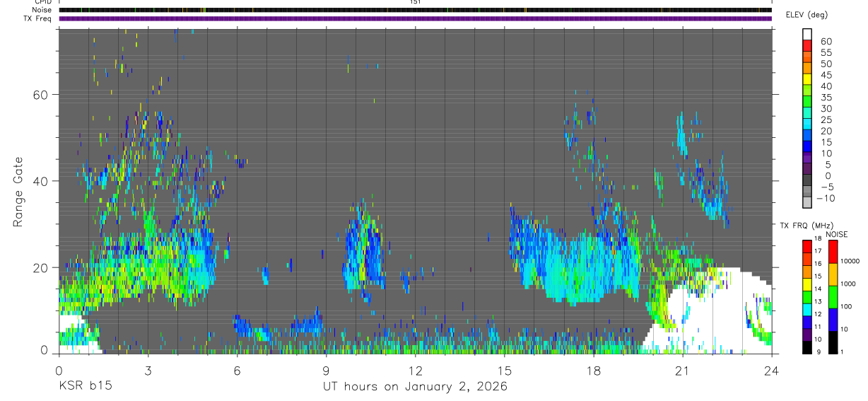Click the ELEV colorbar label "55"

(826, 53)
